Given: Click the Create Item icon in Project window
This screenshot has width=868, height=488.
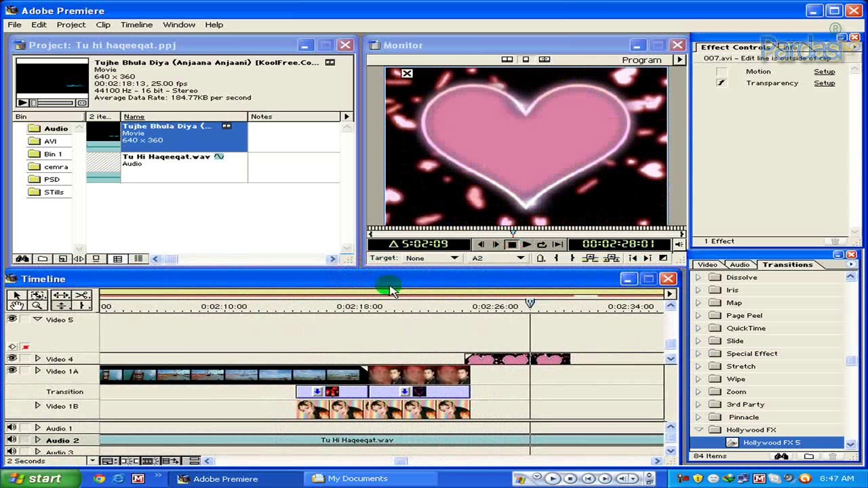Looking at the screenshot, I should (x=62, y=259).
